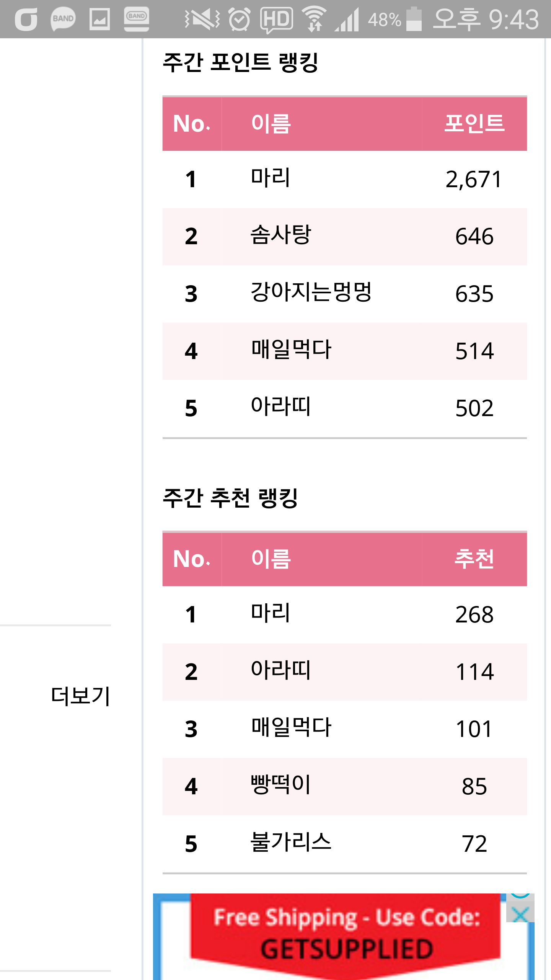Open 매일먹다 in the point ranking
The width and height of the screenshot is (551, 980).
pyautogui.click(x=291, y=350)
